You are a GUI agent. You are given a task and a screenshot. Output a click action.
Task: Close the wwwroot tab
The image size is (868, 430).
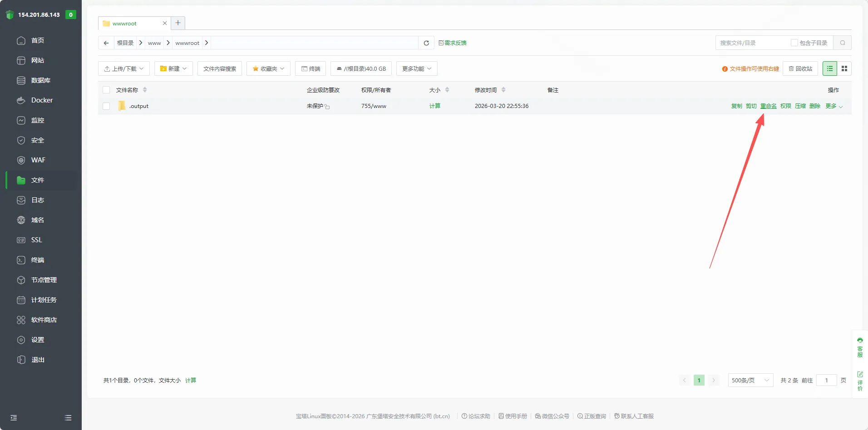[165, 23]
